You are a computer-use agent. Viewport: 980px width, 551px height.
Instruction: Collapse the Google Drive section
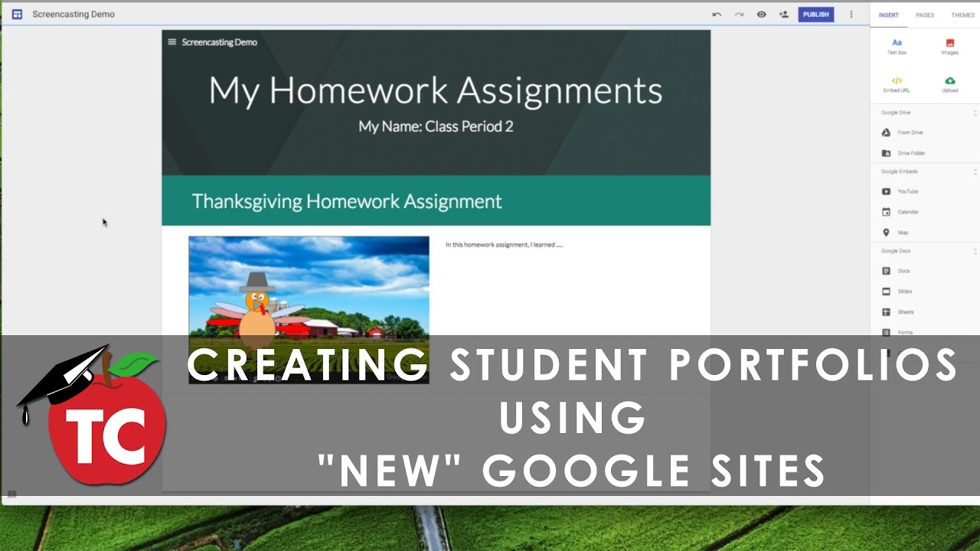point(975,112)
